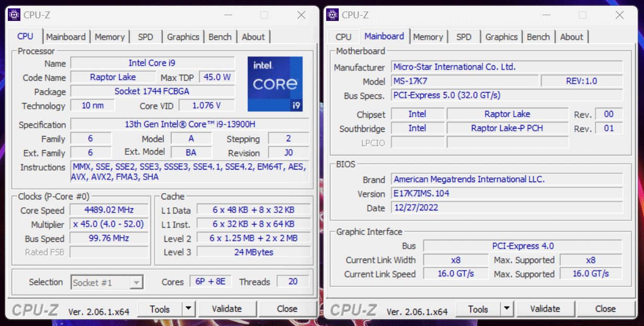644x326 pixels.
Task: Click Southbridge value Raptor Lake-P PCH
Action: [508, 128]
